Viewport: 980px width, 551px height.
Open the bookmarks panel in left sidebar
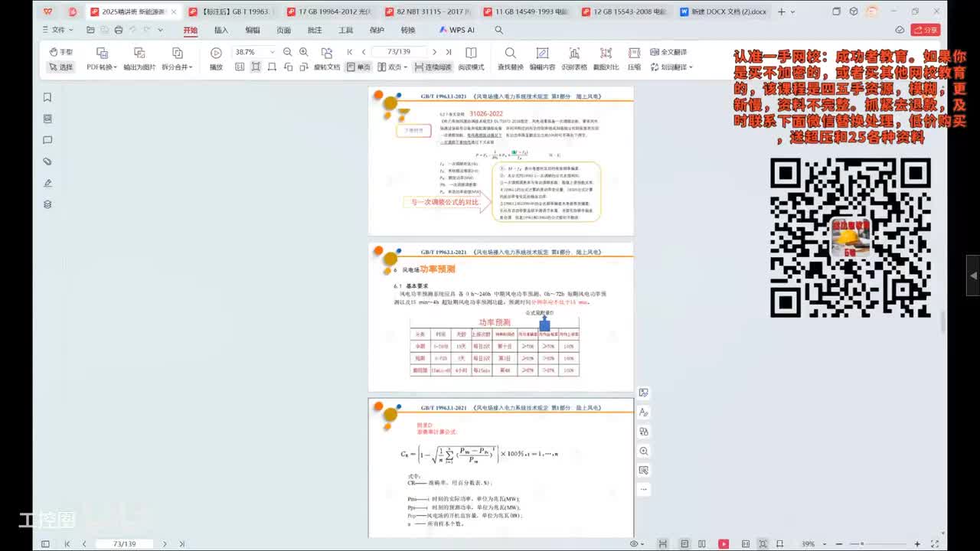pyautogui.click(x=47, y=97)
